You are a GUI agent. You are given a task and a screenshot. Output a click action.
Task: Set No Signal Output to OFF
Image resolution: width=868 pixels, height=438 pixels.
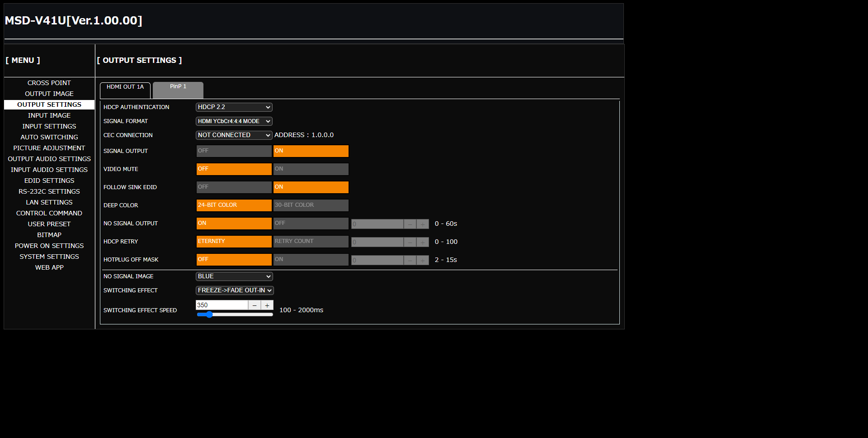pyautogui.click(x=311, y=224)
